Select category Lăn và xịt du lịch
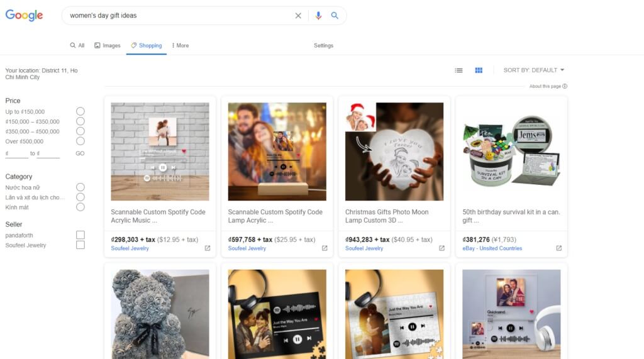Image resolution: width=644 pixels, height=359 pixels. click(x=80, y=197)
